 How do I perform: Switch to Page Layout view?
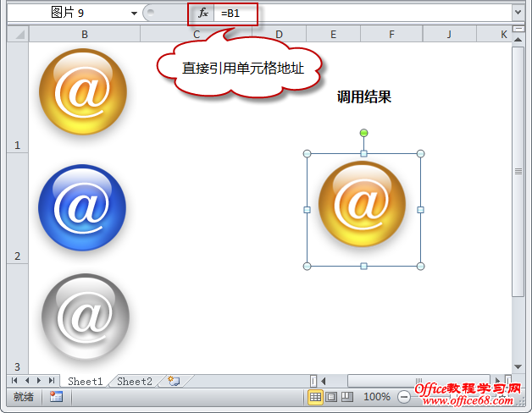pyautogui.click(x=330, y=397)
